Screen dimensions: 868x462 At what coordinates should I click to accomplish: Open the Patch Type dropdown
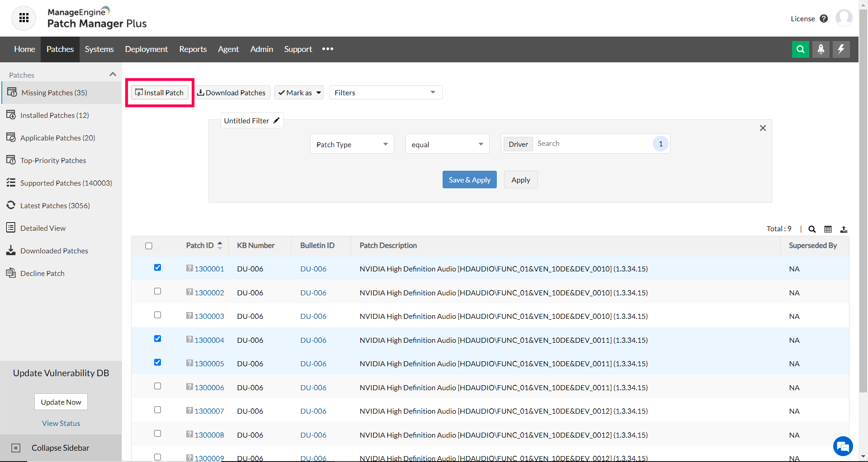click(x=352, y=144)
